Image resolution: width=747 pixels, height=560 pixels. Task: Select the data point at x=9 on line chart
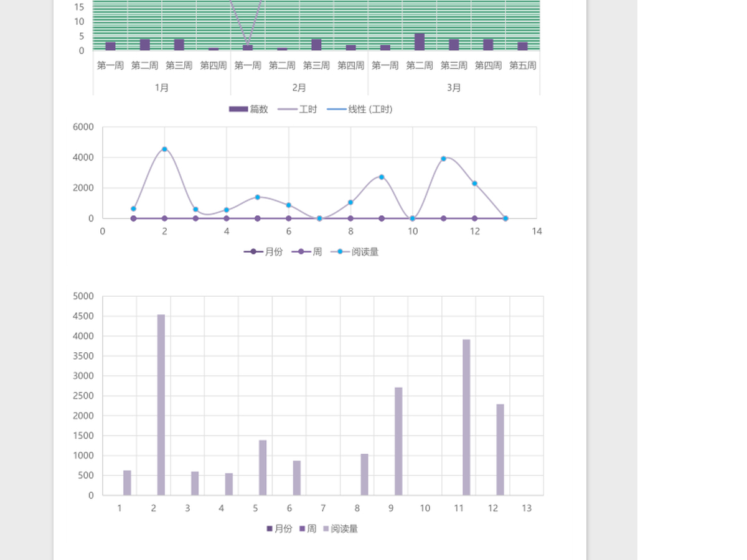[382, 177]
